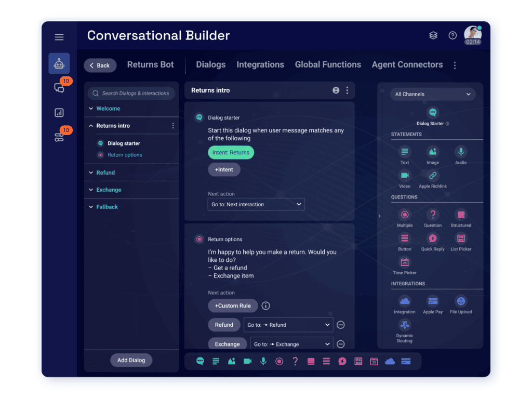Click the video camera icon in bottom toolbar
This screenshot has width=532, height=399.
click(x=248, y=362)
